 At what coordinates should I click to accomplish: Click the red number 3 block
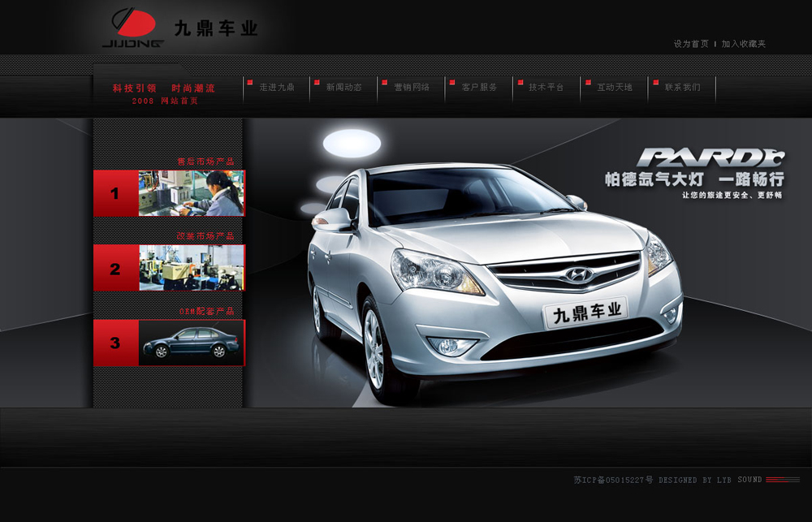coord(115,343)
